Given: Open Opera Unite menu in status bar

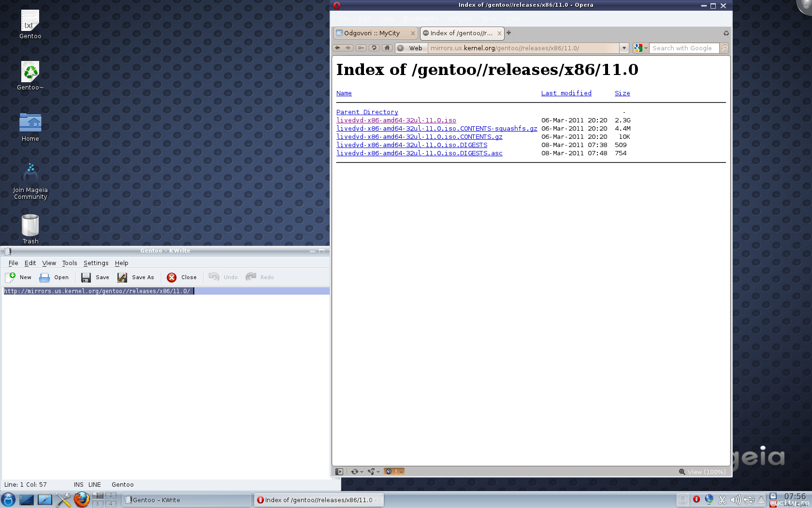Looking at the screenshot, I should pos(373,472).
